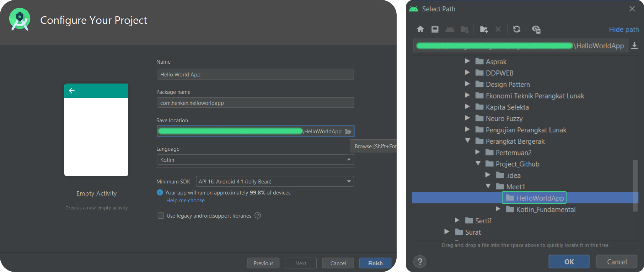Image resolution: width=644 pixels, height=272 pixels.
Task: Click the Hide path link
Action: click(x=624, y=30)
